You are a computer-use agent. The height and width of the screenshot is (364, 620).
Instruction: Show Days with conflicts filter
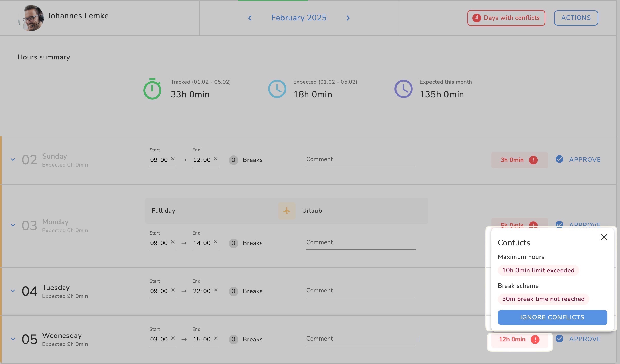click(506, 18)
